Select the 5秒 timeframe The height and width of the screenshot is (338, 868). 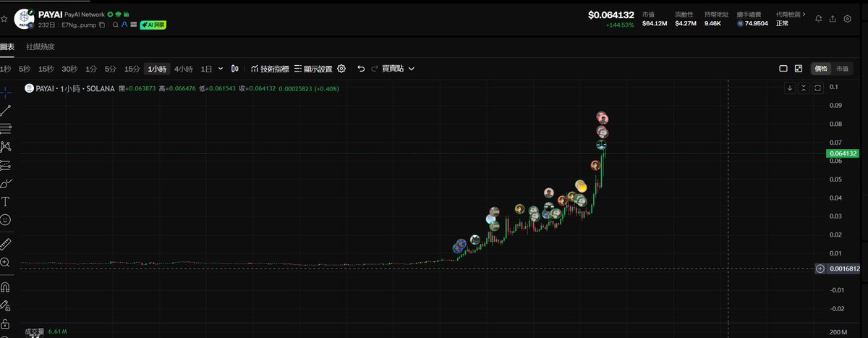coord(25,69)
